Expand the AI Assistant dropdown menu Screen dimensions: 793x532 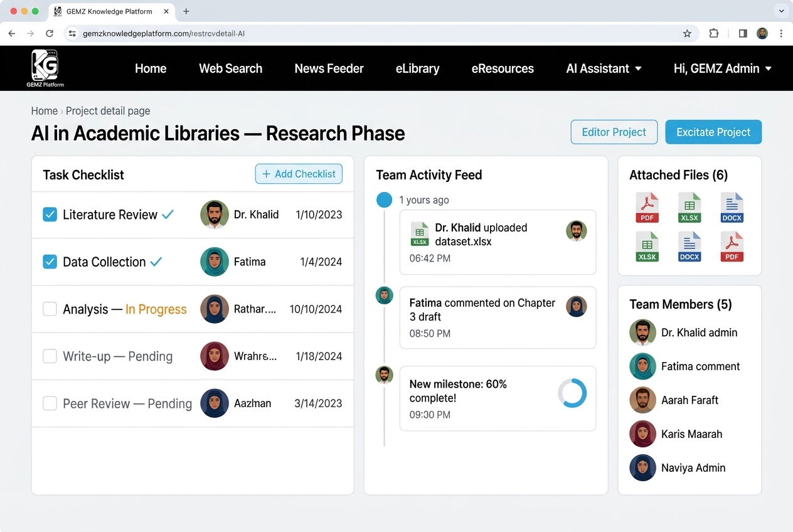pyautogui.click(x=604, y=68)
